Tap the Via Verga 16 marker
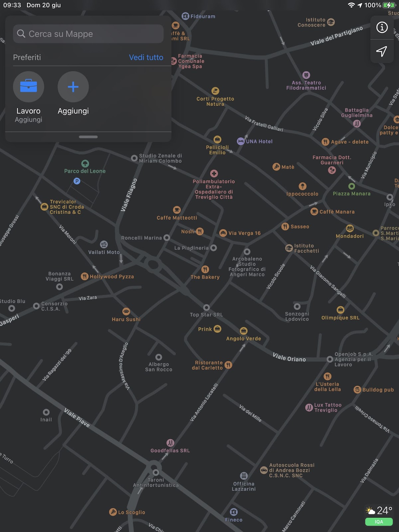 [223, 233]
